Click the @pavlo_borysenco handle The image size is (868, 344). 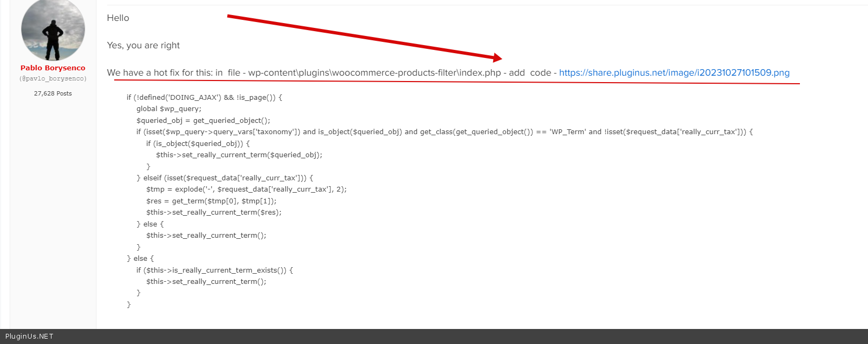[x=53, y=79]
